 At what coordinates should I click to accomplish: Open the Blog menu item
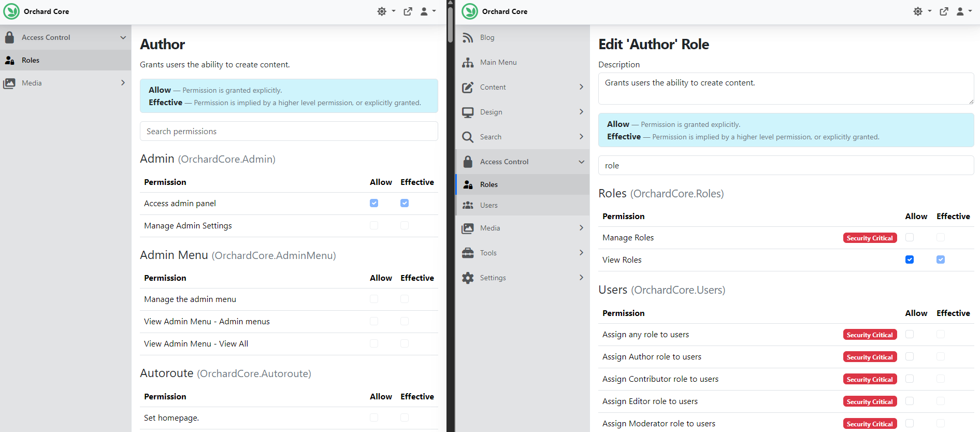pos(523,37)
